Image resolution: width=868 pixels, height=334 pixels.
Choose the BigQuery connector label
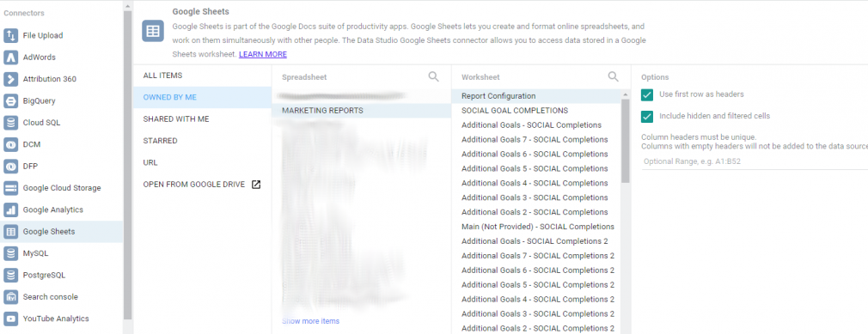click(39, 101)
